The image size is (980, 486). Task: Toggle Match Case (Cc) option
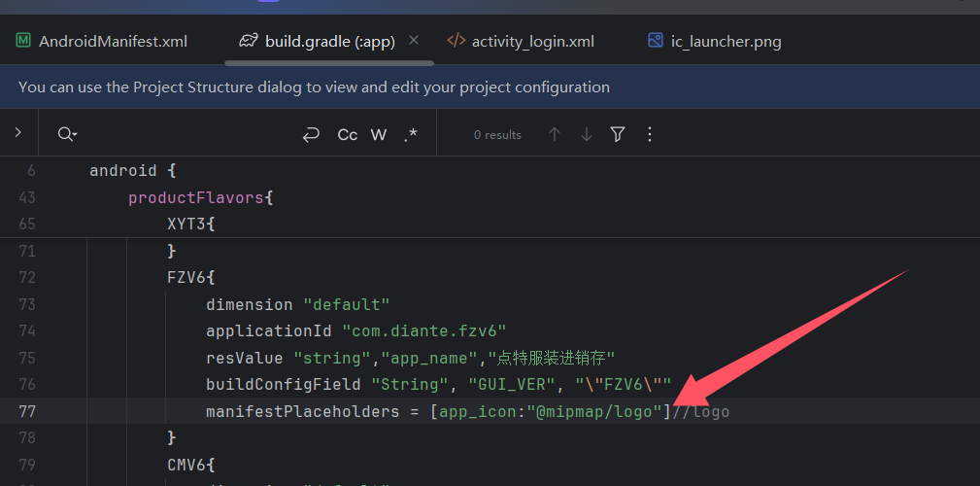[347, 135]
